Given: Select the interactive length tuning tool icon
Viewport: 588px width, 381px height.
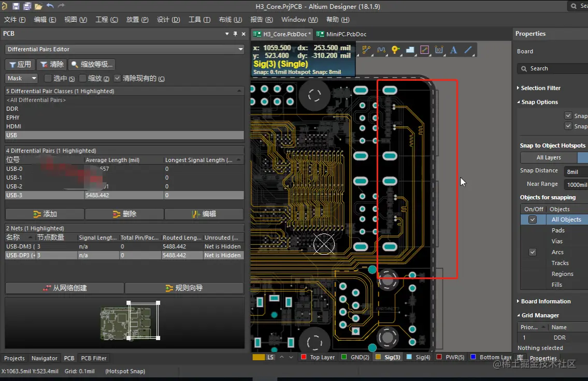Looking at the screenshot, I should click(x=381, y=50).
